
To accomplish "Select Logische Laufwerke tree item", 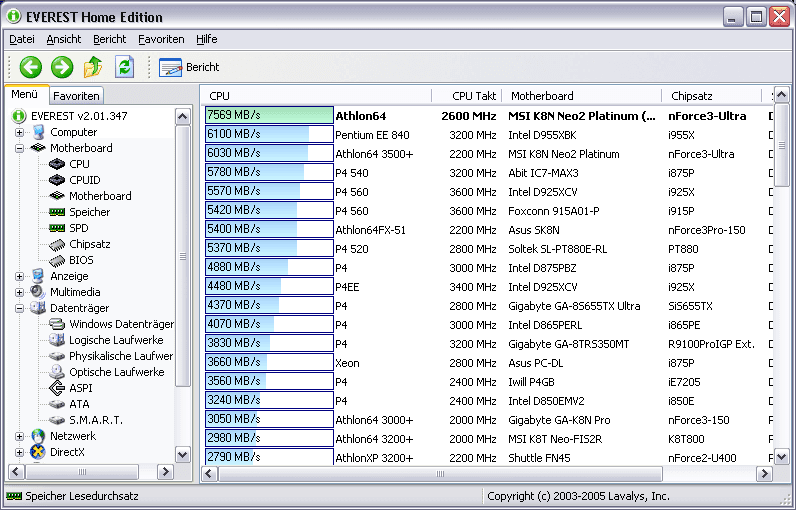I will 116,340.
